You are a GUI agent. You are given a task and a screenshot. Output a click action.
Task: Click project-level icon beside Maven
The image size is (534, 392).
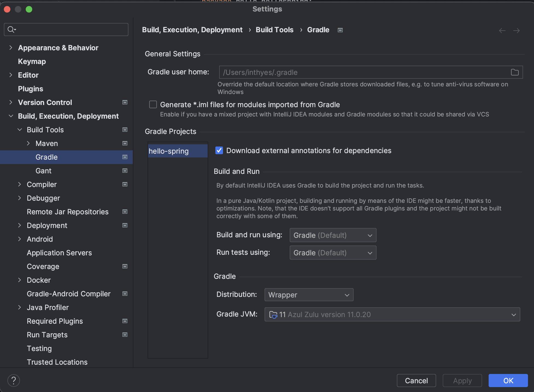(125, 143)
